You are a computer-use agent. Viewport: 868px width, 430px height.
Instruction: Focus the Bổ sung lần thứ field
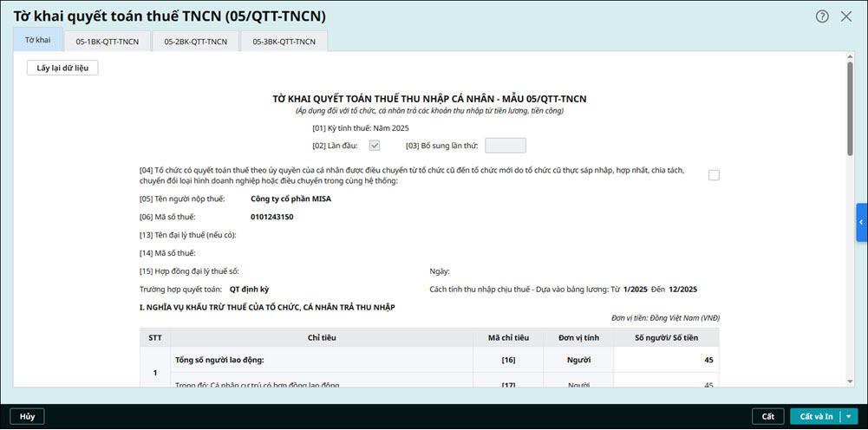click(x=505, y=146)
